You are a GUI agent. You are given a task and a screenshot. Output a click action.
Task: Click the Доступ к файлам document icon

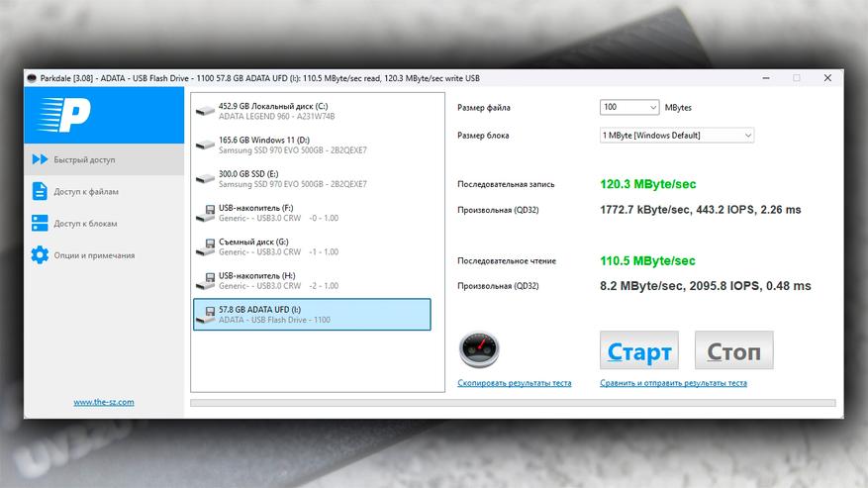click(x=40, y=191)
